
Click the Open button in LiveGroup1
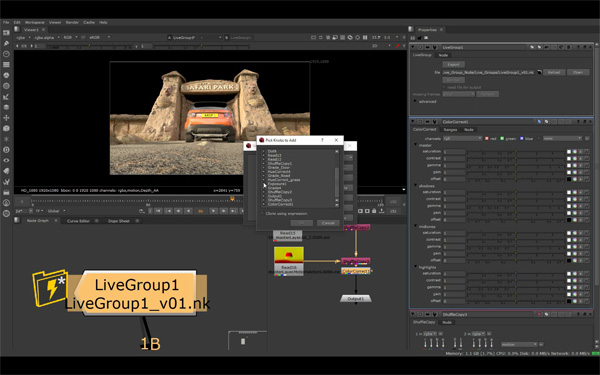[578, 72]
